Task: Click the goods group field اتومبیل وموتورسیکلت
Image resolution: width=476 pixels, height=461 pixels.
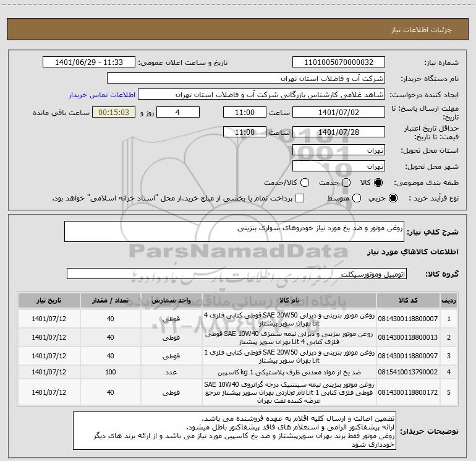Action: tap(237, 274)
